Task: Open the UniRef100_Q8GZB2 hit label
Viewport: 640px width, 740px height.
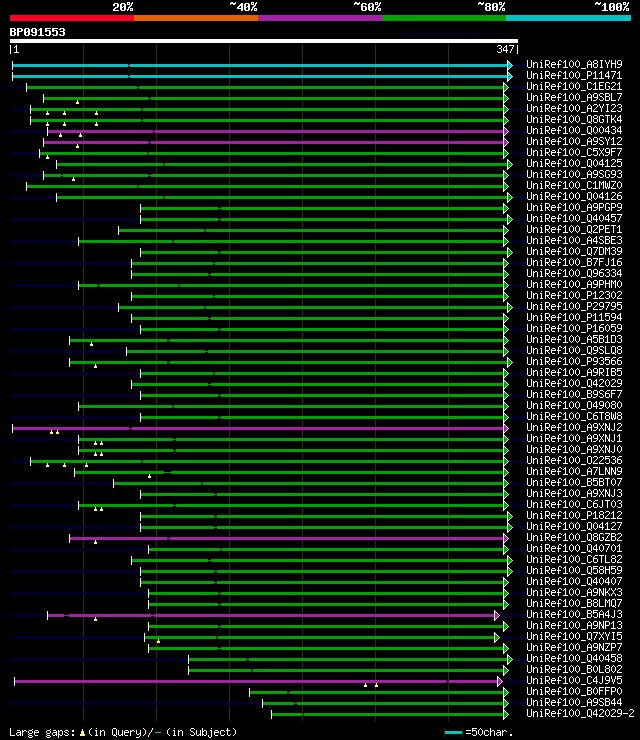Action: click(x=574, y=538)
